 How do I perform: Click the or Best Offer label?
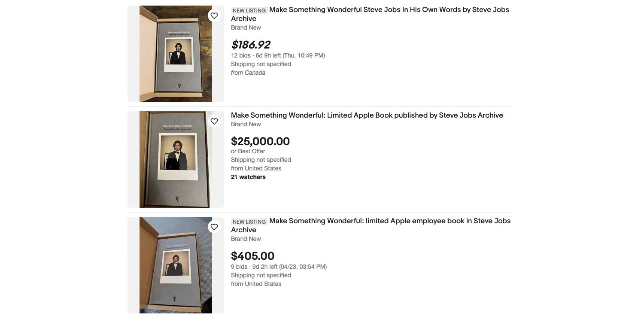[x=248, y=151]
